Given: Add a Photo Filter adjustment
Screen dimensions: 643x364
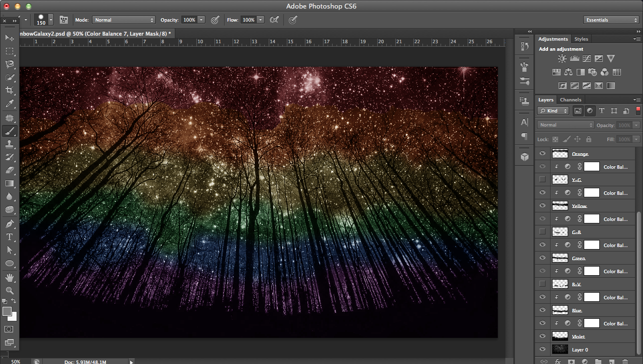Looking at the screenshot, I should pos(593,72).
